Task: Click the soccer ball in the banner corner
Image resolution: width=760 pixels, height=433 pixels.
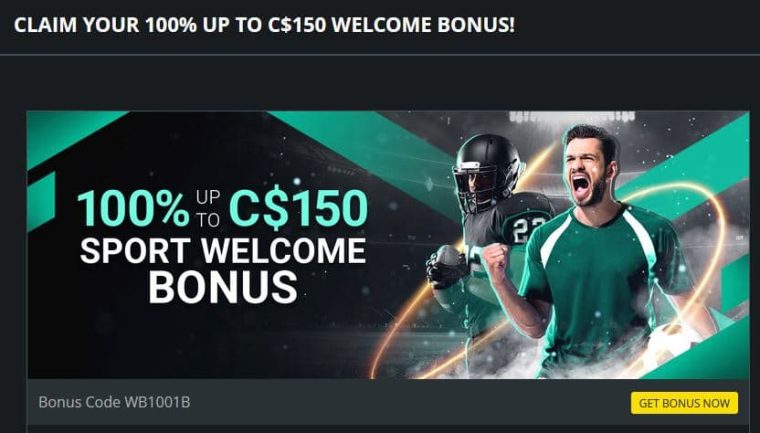Action: [x=674, y=347]
